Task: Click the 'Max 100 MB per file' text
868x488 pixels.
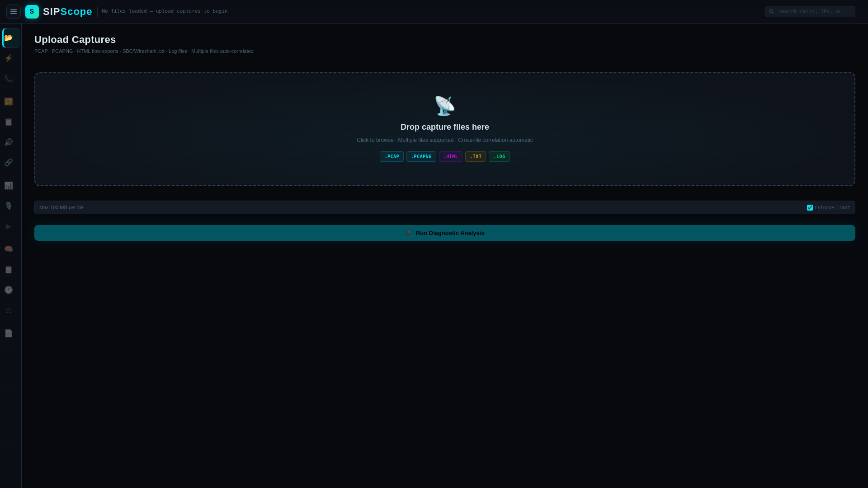Action: (61, 208)
